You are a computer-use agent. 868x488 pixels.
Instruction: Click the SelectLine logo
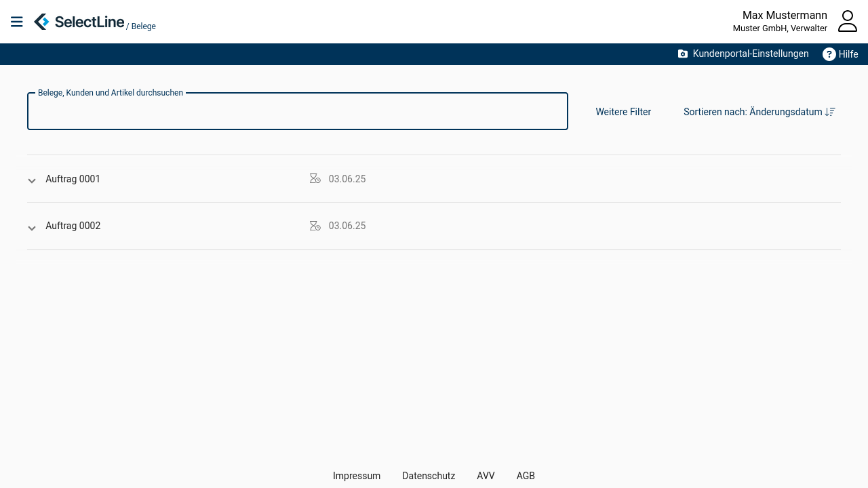pos(79,22)
